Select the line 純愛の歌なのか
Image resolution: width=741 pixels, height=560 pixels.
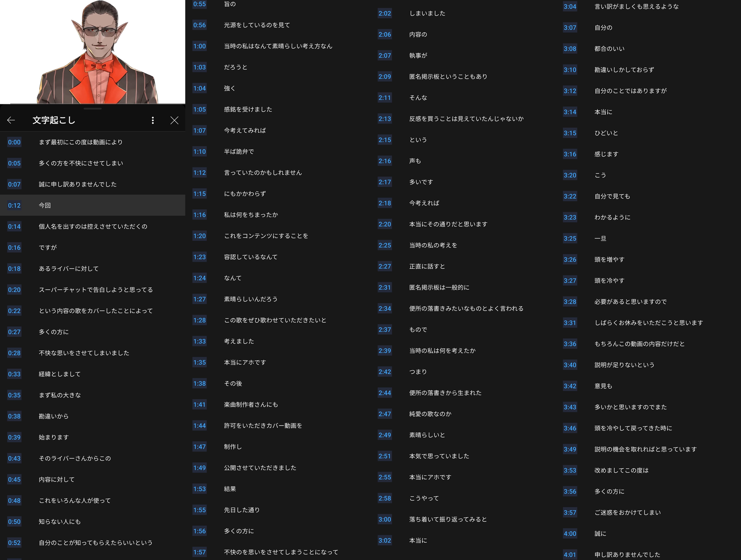430,414
